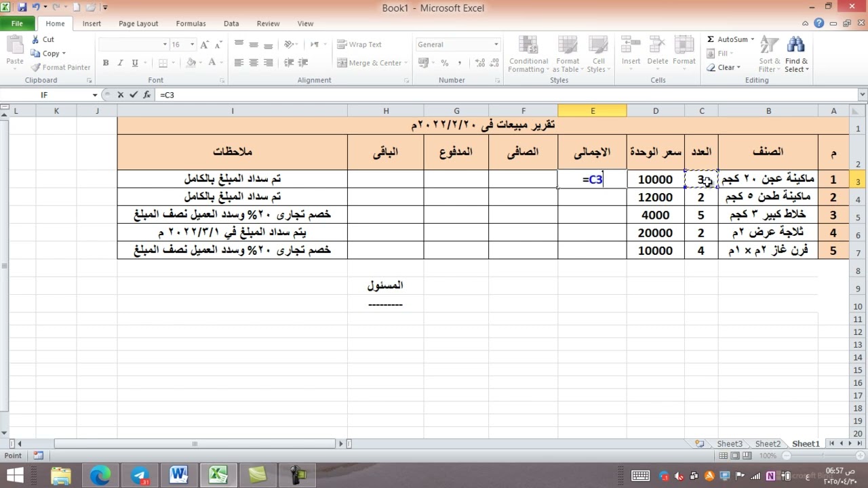Open Cell Styles gallery

tap(597, 54)
